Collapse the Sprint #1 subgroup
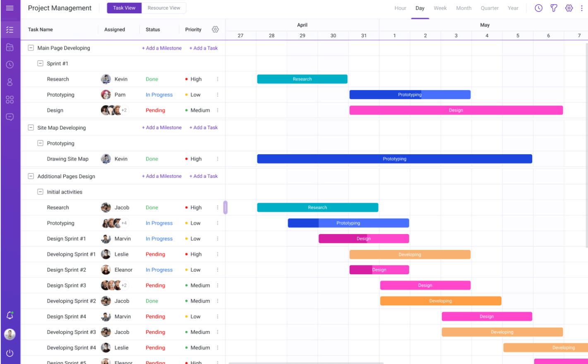The height and width of the screenshot is (364, 588). pos(40,63)
